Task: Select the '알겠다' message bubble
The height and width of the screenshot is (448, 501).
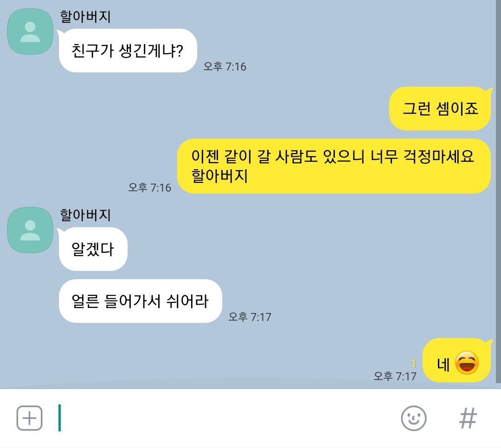Action: tap(93, 249)
